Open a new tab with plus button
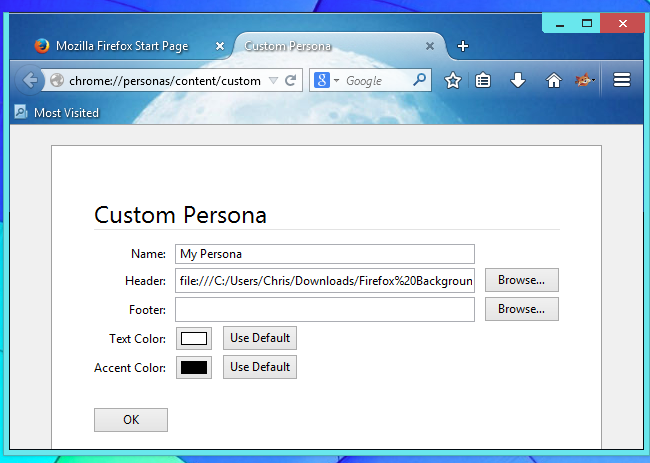This screenshot has height=463, width=650. click(x=463, y=46)
